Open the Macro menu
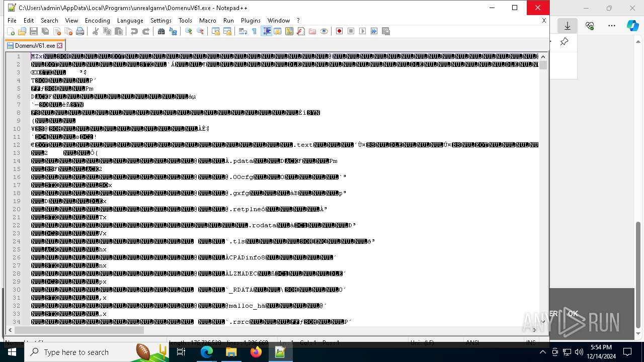 pyautogui.click(x=207, y=21)
